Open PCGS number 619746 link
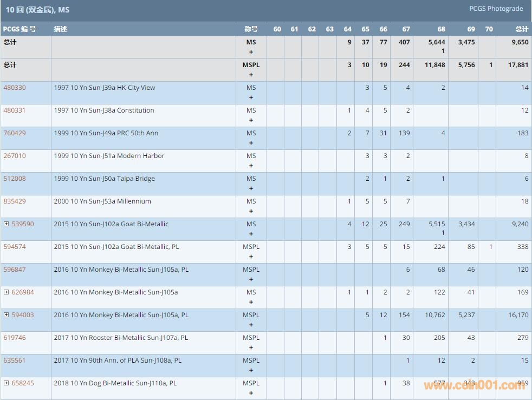The width and height of the screenshot is (532, 400). point(15,338)
